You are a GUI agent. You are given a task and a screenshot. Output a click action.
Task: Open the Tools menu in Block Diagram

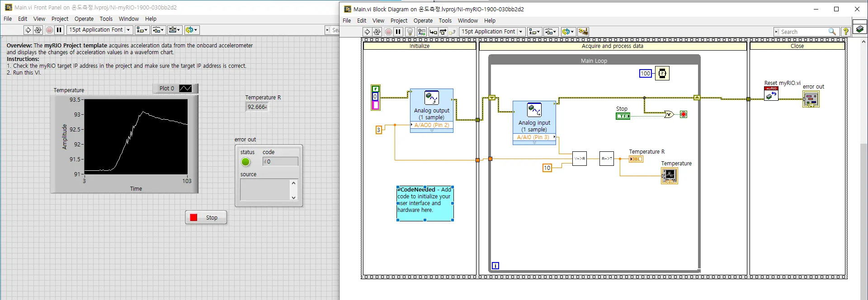(445, 21)
